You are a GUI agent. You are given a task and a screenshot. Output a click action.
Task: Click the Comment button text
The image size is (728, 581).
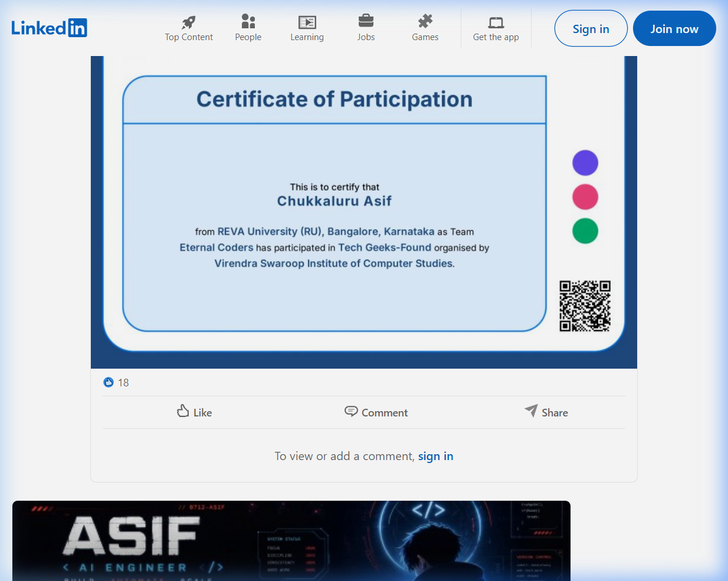385,413
